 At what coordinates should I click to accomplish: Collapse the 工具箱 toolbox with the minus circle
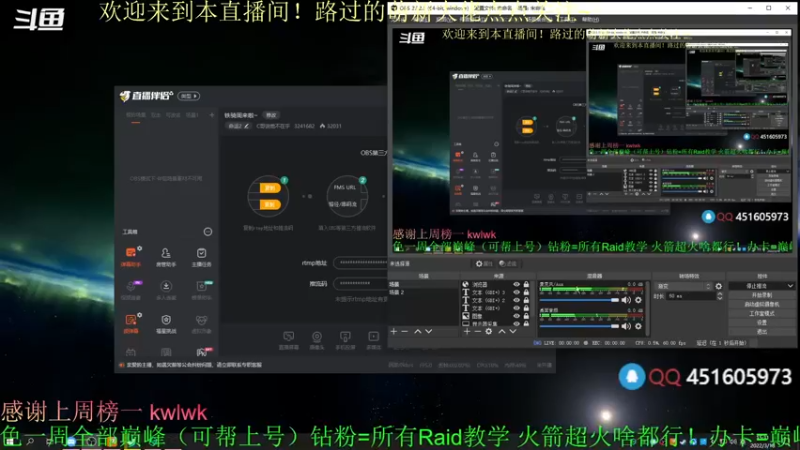pyautogui.click(x=208, y=232)
